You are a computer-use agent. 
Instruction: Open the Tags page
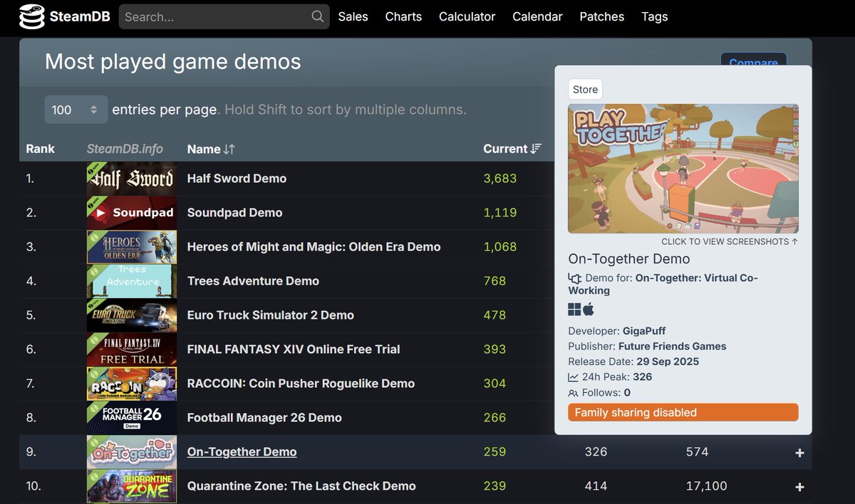pos(655,16)
